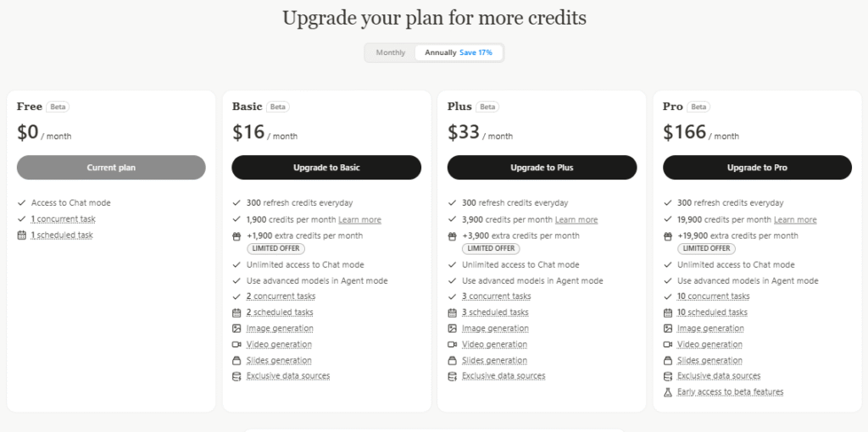868x432 pixels.
Task: Click '10 concurrent tasks' in Pro plan
Action: click(x=713, y=296)
